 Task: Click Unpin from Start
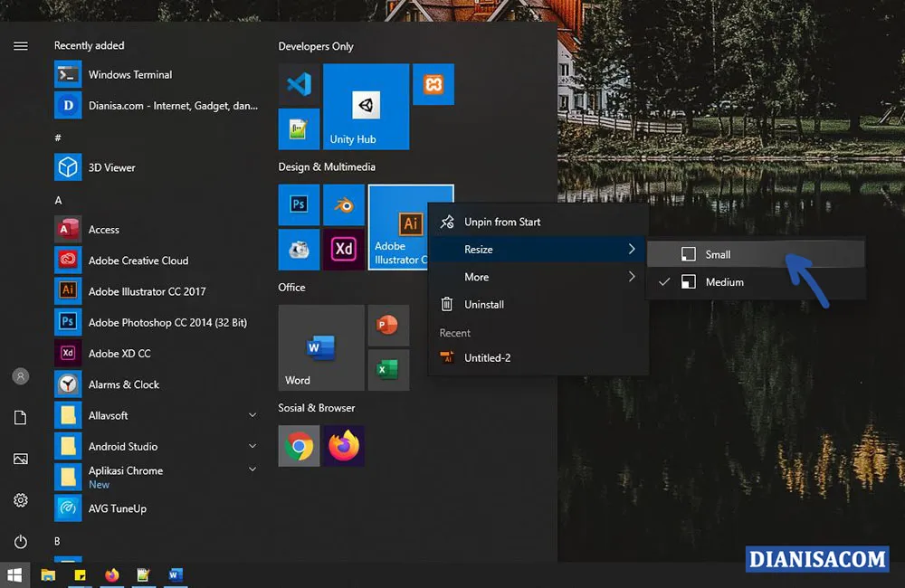coord(503,221)
